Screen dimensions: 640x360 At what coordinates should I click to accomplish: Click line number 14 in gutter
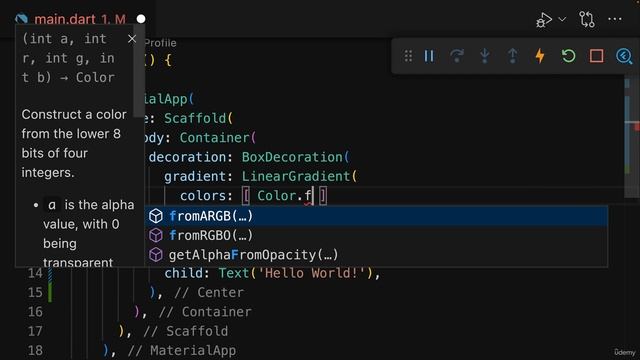[35, 273]
